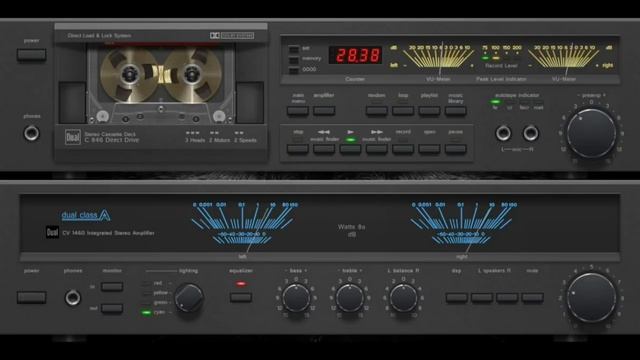Click the counter set button
640x360 pixels.
pos(294,49)
